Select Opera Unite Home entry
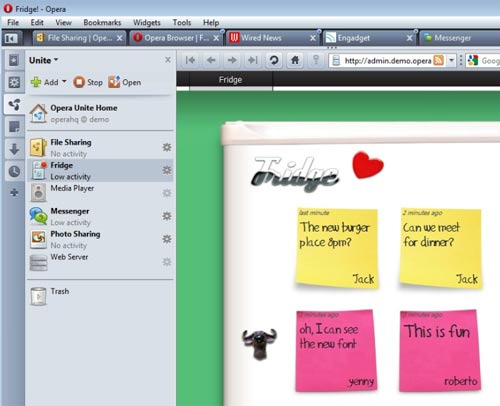Image resolution: width=500 pixels, height=406 pixels. 100,113
